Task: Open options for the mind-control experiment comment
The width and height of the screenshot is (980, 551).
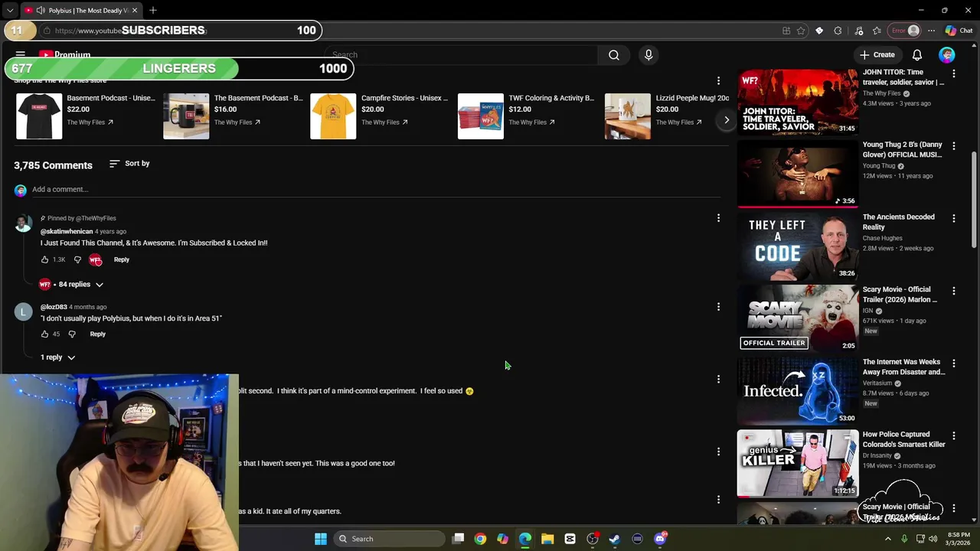Action: click(718, 380)
